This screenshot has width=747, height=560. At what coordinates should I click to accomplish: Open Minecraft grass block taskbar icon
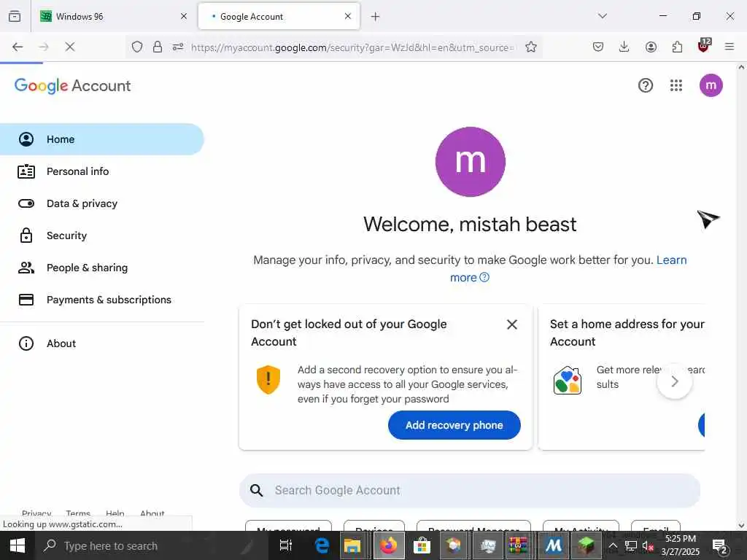[586, 545]
